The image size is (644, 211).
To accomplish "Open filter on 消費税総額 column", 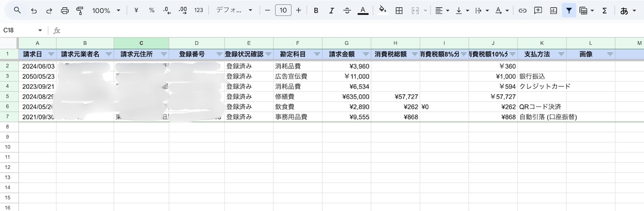I will tap(415, 54).
